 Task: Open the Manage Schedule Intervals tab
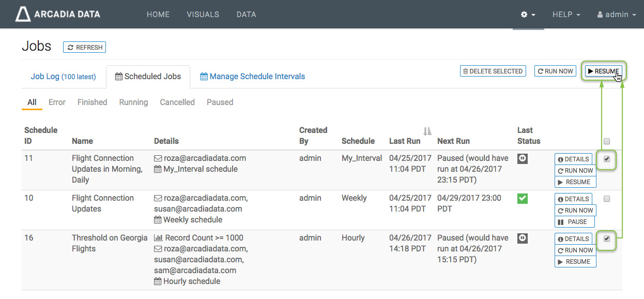(x=253, y=77)
